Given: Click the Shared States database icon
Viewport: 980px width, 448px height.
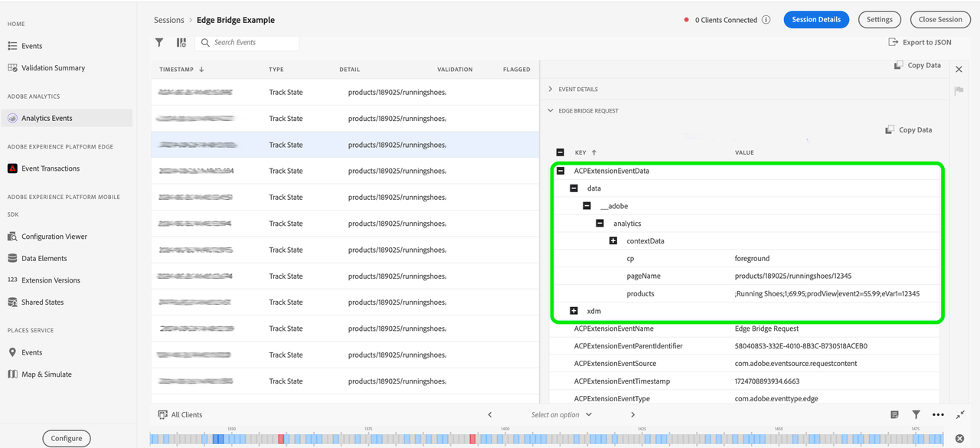Looking at the screenshot, I should point(12,302).
